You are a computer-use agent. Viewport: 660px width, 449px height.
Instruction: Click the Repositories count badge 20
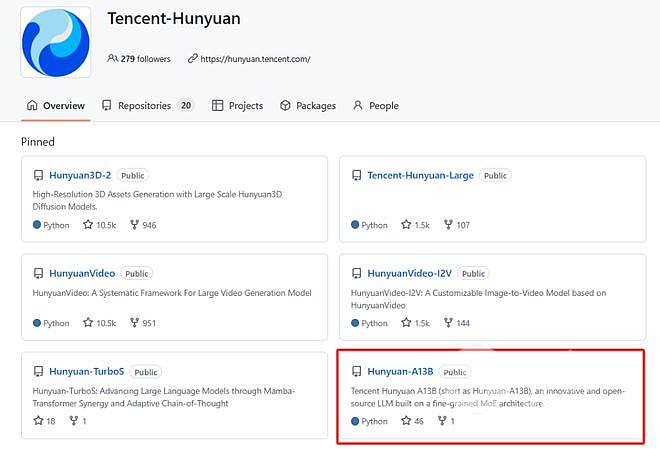(x=186, y=105)
